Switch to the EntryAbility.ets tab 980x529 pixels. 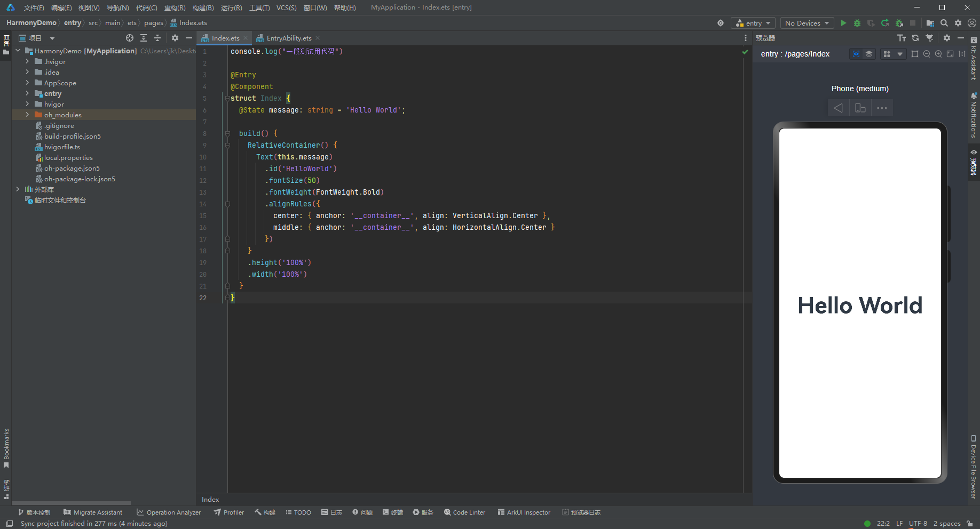[289, 38]
